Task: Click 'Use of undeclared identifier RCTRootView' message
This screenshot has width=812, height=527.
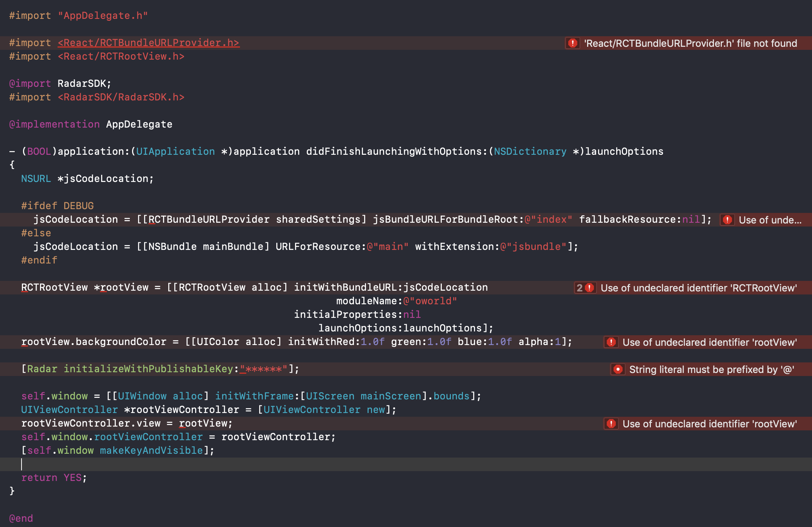Action: tap(698, 288)
